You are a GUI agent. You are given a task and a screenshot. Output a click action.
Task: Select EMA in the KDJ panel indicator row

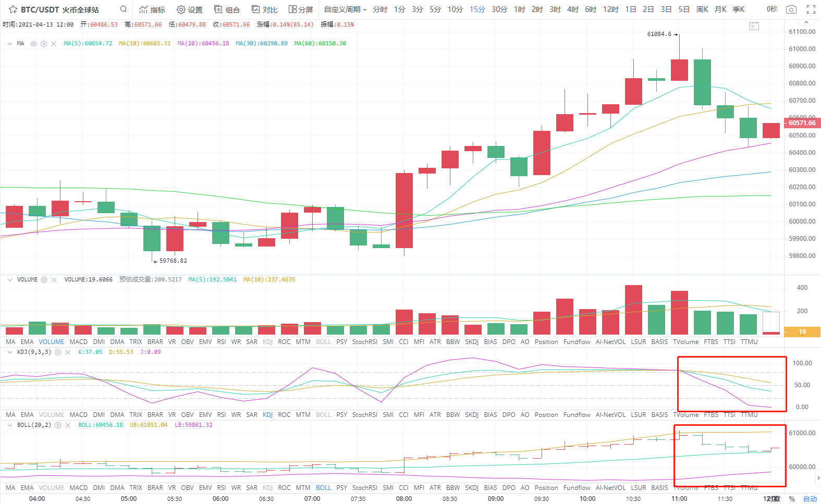[27, 415]
